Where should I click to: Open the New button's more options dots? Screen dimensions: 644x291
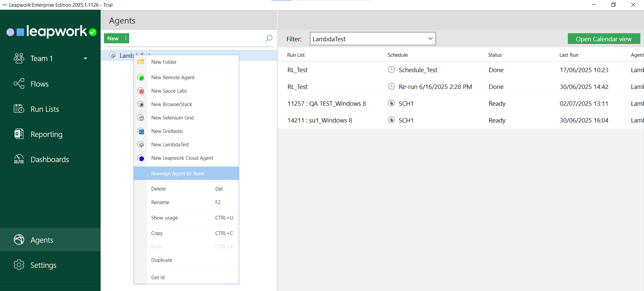pos(126,38)
